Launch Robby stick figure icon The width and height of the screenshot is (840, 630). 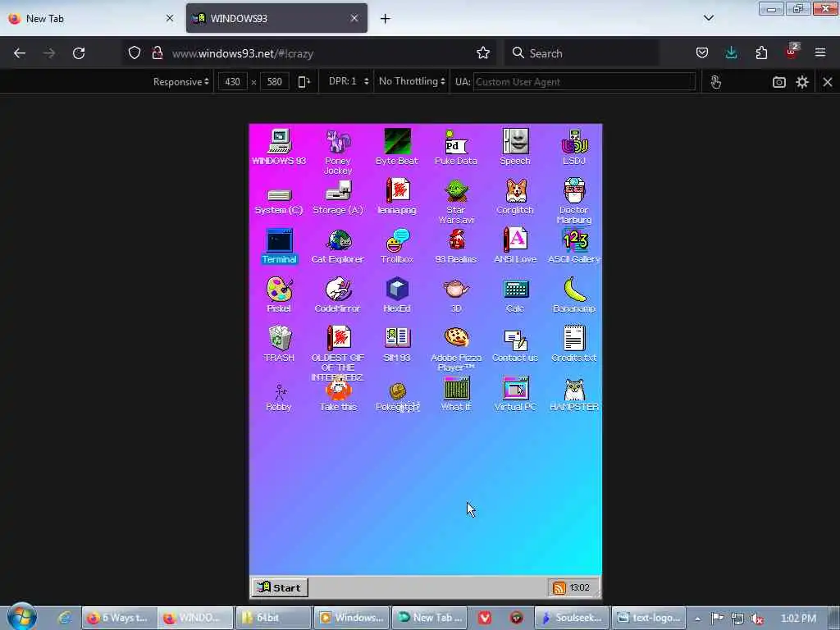coord(279,392)
